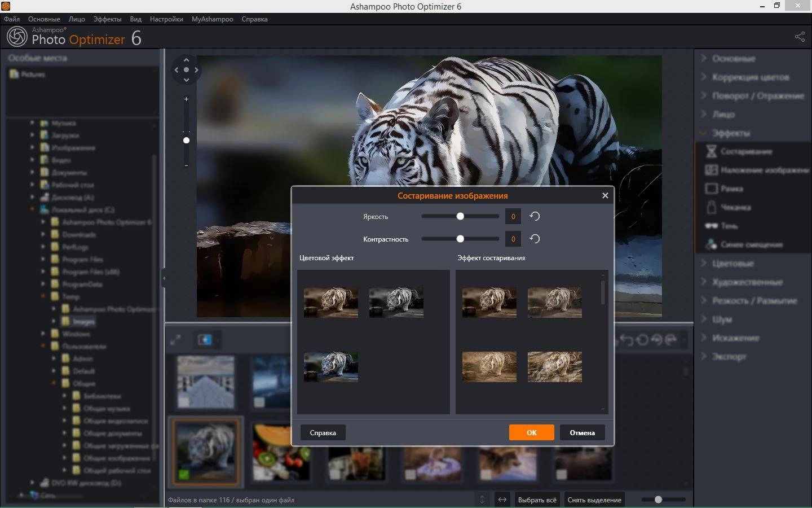
Task: Pan the preview up with the top arrow
Action: (186, 59)
